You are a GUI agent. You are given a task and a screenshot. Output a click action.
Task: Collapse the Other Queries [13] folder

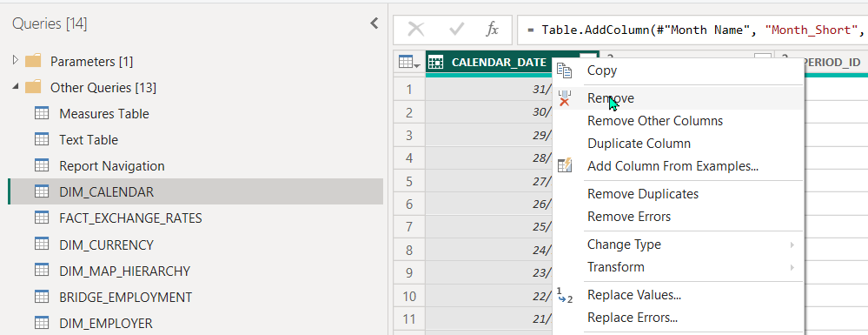(16, 86)
